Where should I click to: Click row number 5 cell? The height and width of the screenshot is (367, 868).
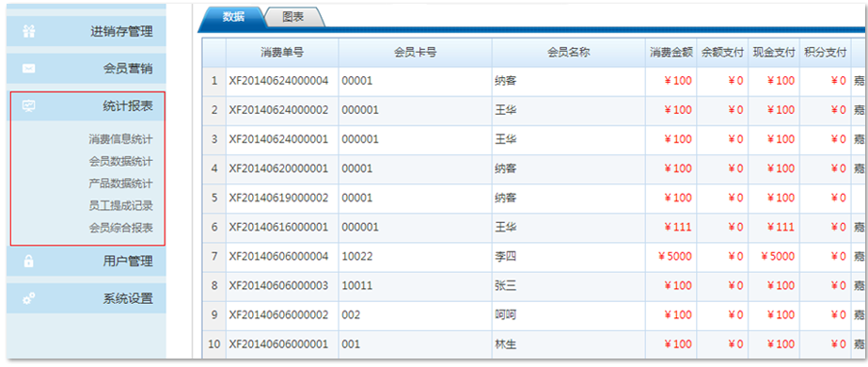(214, 198)
